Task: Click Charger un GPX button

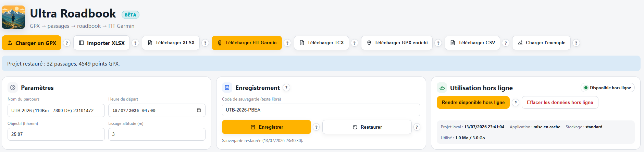Action: pos(32,43)
